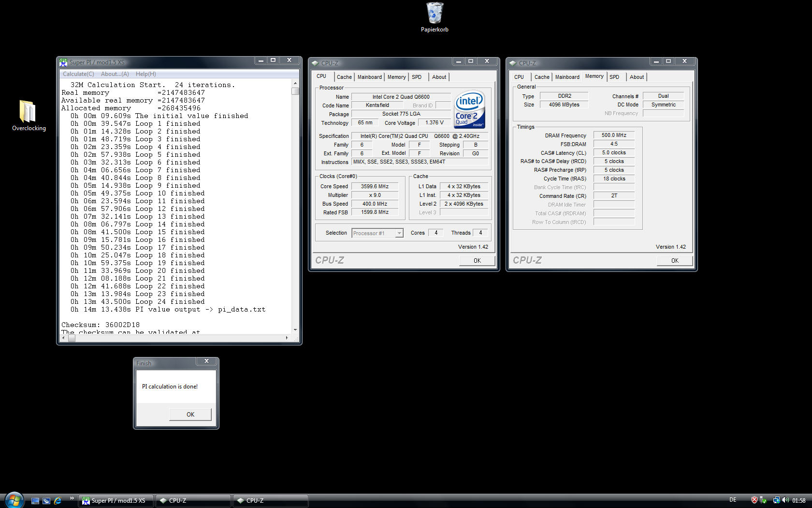Screen dimensions: 812x508
Task: Click the Show Desktop quick launch icon
Action: (x=35, y=501)
